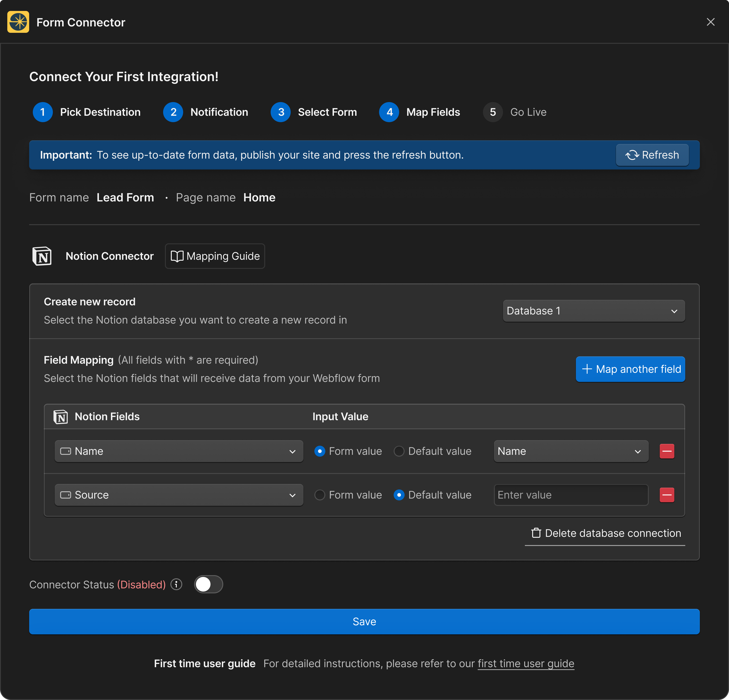Open the Database 1 dropdown
Screen dimensions: 729x700
(x=594, y=311)
